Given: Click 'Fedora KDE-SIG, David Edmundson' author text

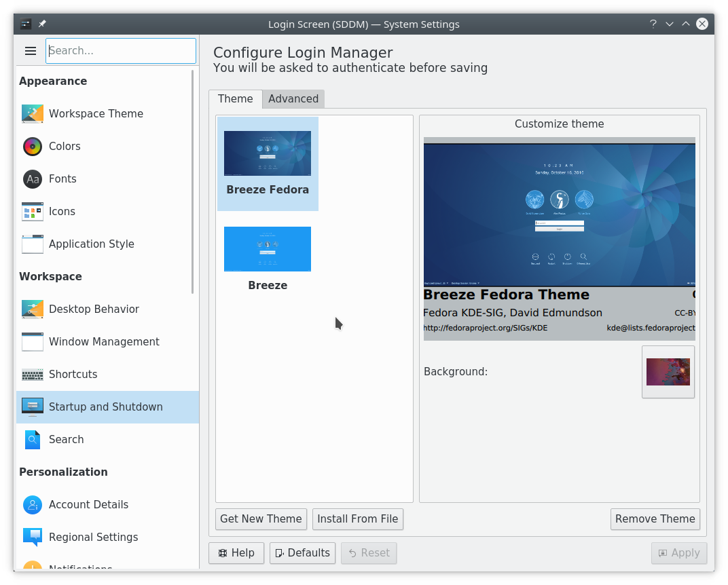Looking at the screenshot, I should pyautogui.click(x=513, y=313).
